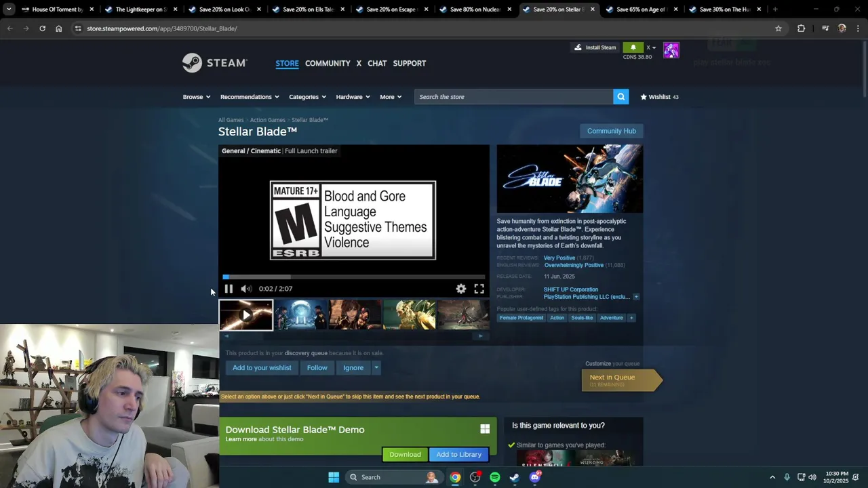868x488 pixels.
Task: Click the Install Steam button
Action: point(595,47)
